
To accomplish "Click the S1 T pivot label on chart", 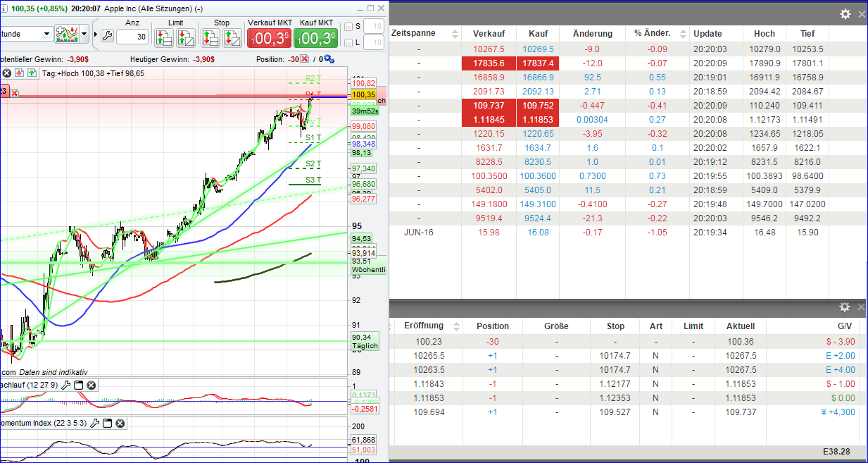I will (x=313, y=137).
